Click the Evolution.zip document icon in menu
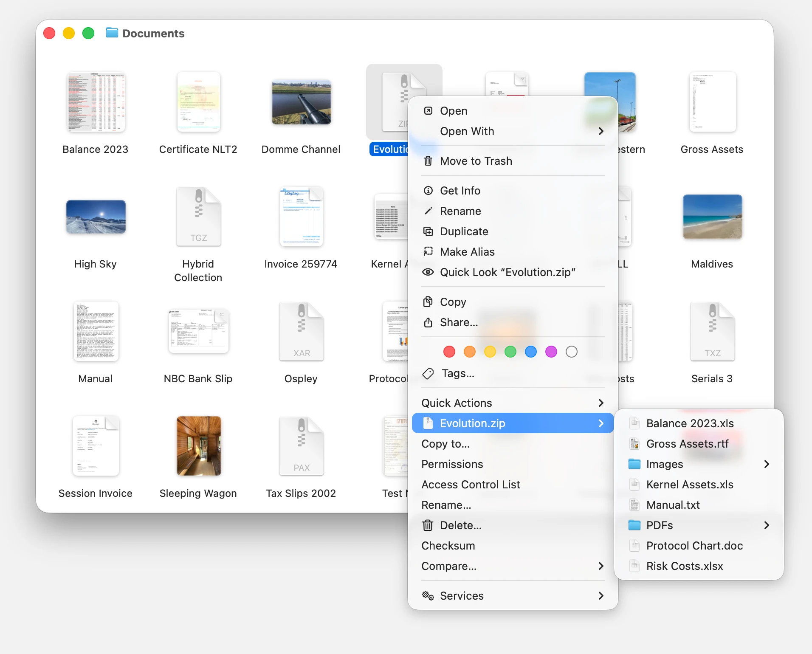This screenshot has height=654, width=812. pos(428,423)
